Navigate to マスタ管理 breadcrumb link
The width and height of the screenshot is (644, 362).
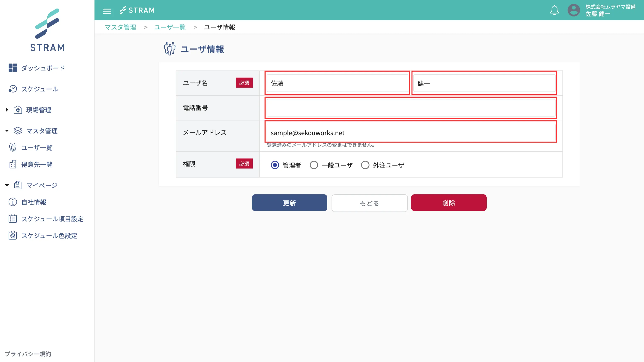(120, 27)
